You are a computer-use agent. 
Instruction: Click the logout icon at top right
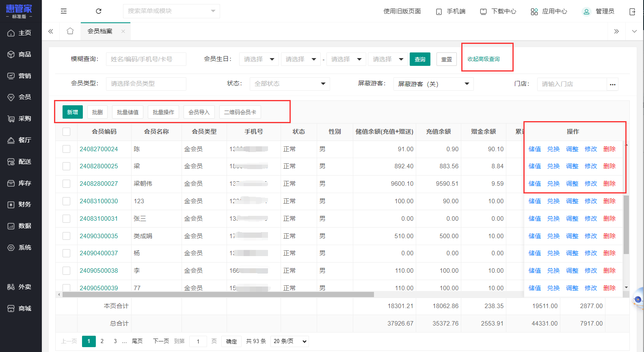pos(632,11)
